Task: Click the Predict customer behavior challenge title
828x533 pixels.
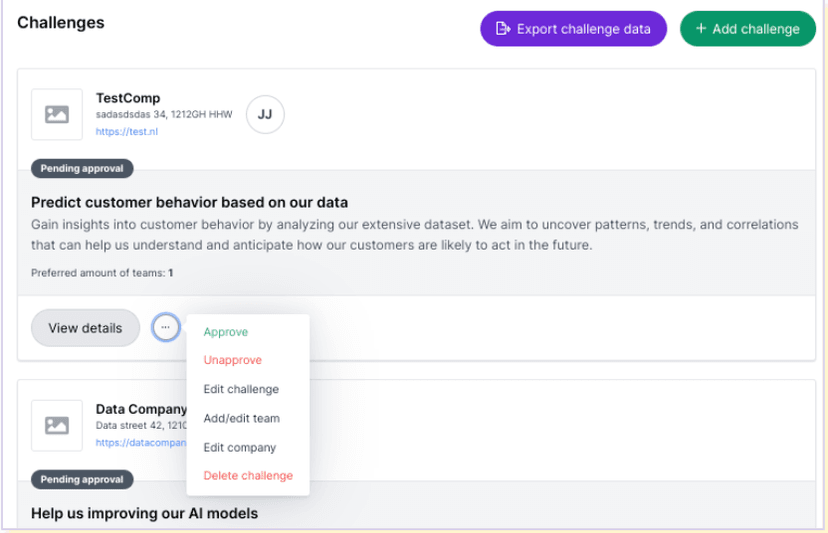Action: click(189, 202)
